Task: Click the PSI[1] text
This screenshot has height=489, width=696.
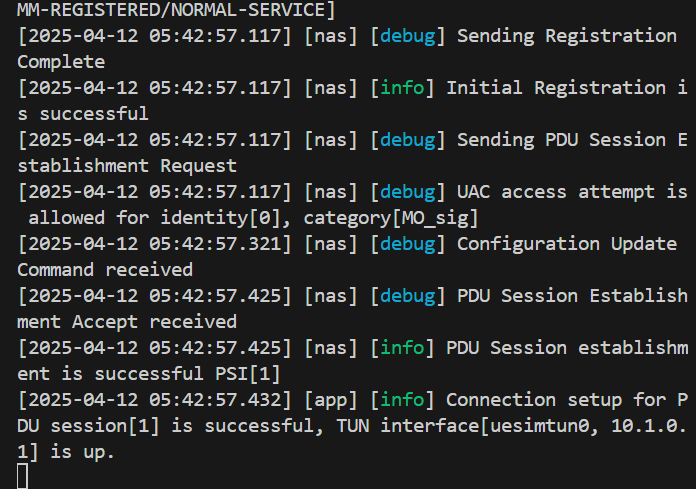Action: point(248,374)
